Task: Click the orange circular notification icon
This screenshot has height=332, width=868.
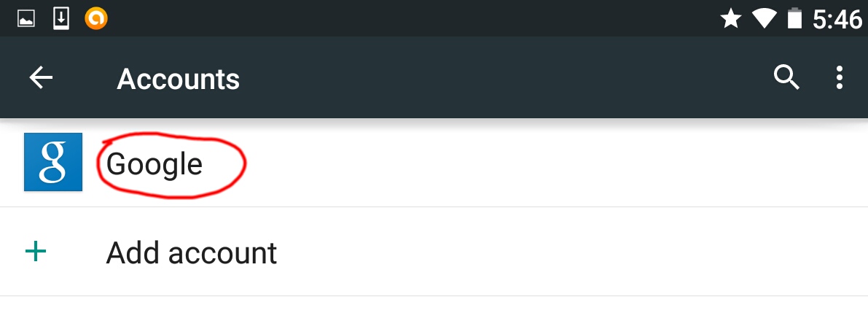Action: coord(95,19)
